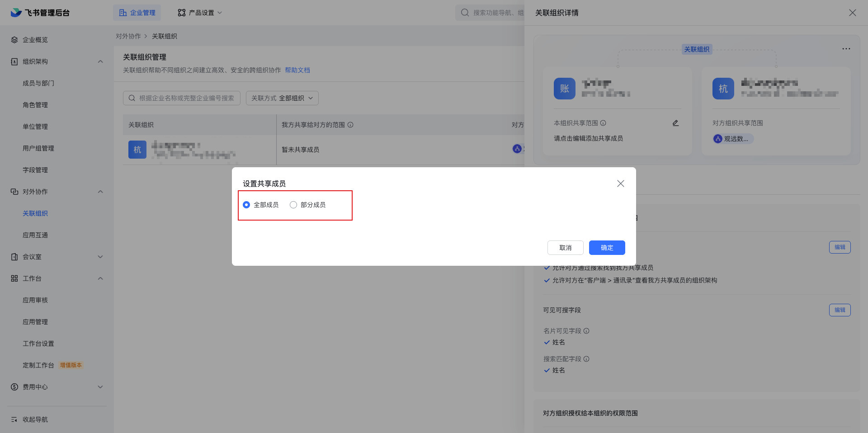This screenshot has width=868, height=433.
Task: Click the pencil edit icon beside 本组织共享范围
Action: [675, 123]
